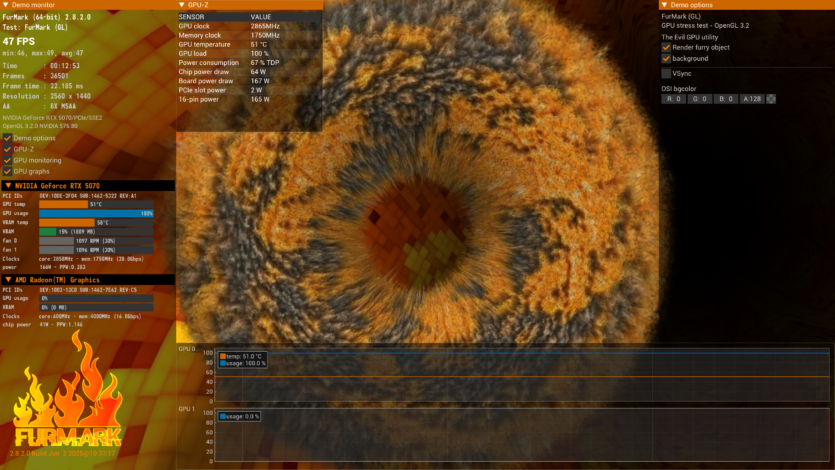
Task: Click the GPU clock 2865MHz row
Action: tap(249, 26)
